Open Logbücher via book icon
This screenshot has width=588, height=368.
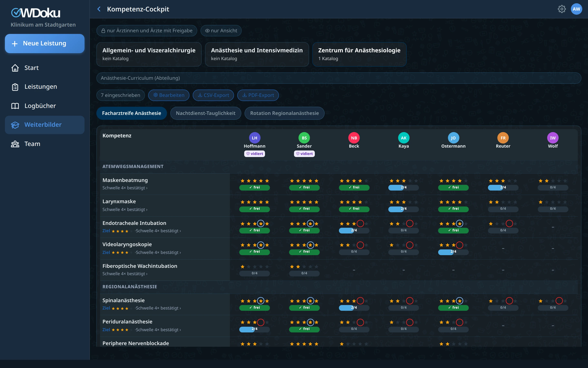pos(15,106)
